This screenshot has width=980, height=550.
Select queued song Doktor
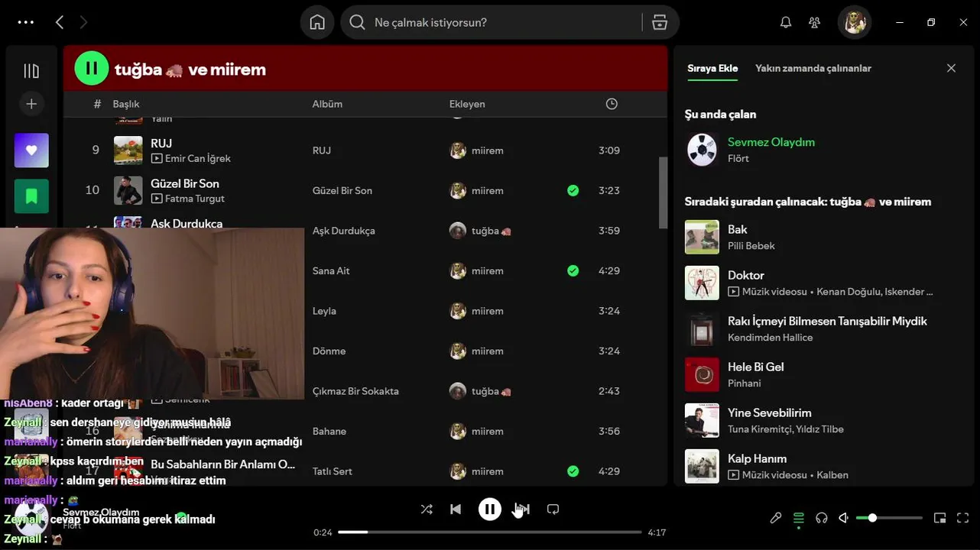pyautogui.click(x=746, y=275)
